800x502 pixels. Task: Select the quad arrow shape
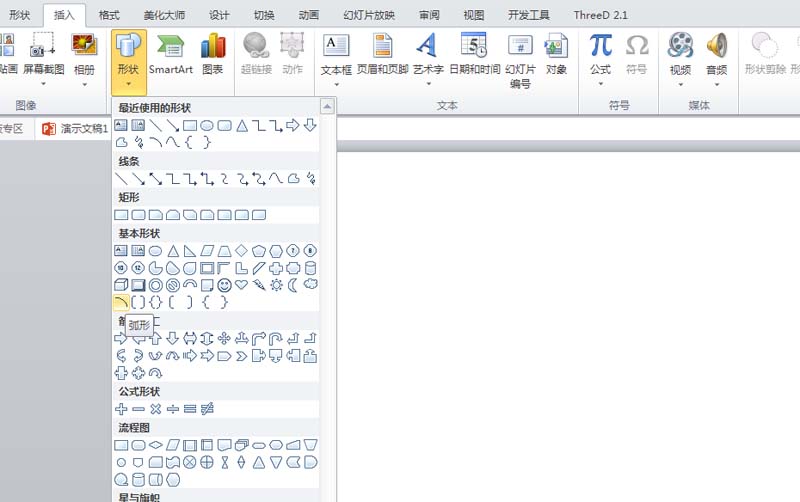(x=224, y=338)
